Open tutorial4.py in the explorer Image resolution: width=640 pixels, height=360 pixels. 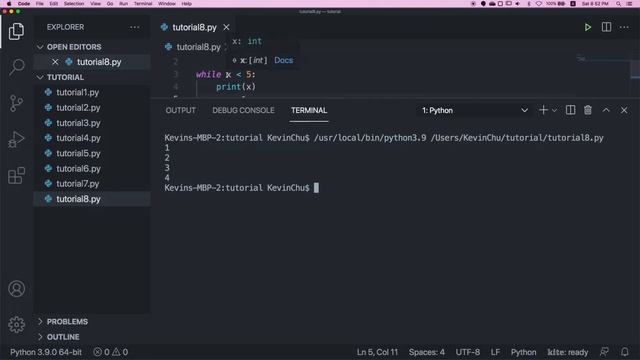[78, 138]
